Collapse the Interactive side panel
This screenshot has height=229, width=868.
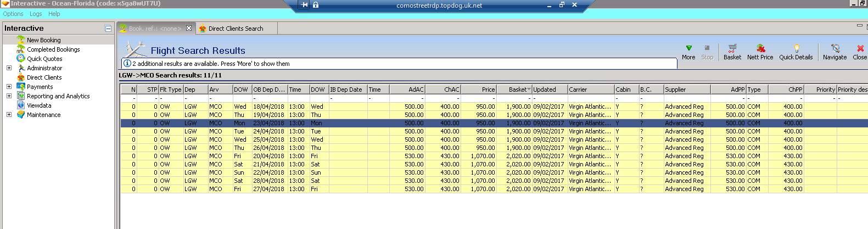tap(108, 29)
